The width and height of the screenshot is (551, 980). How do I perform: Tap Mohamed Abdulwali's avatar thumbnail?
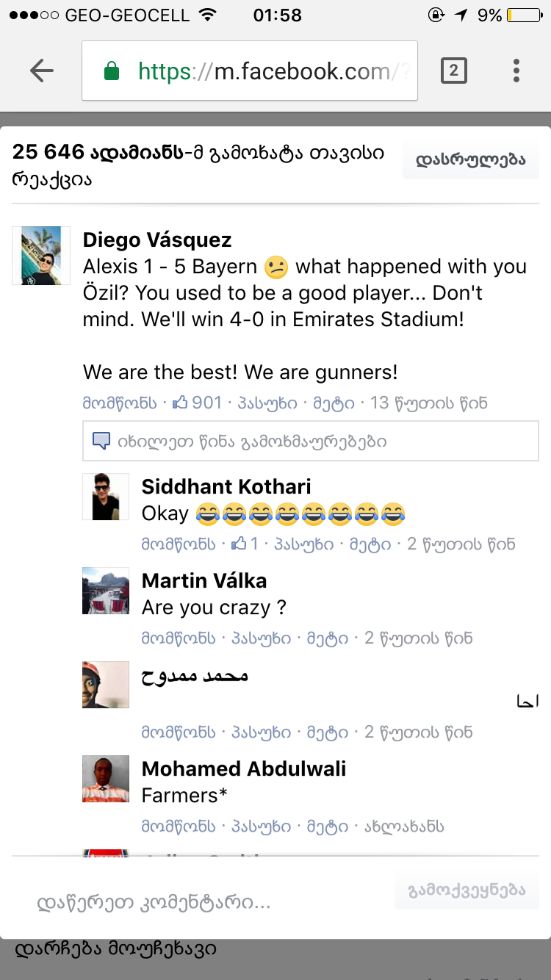click(x=106, y=779)
